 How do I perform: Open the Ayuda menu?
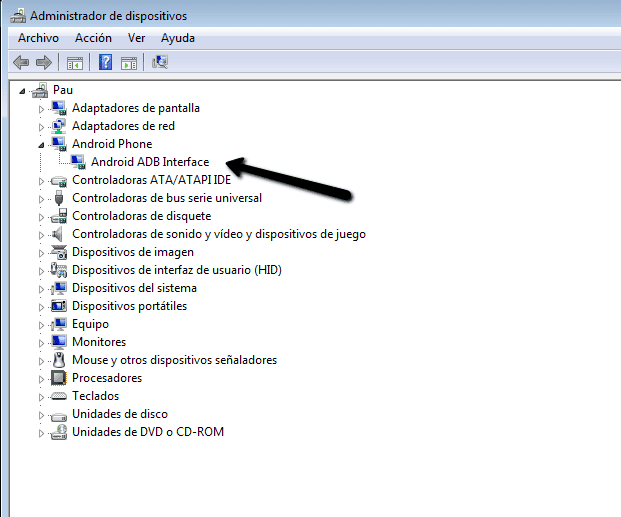[178, 38]
